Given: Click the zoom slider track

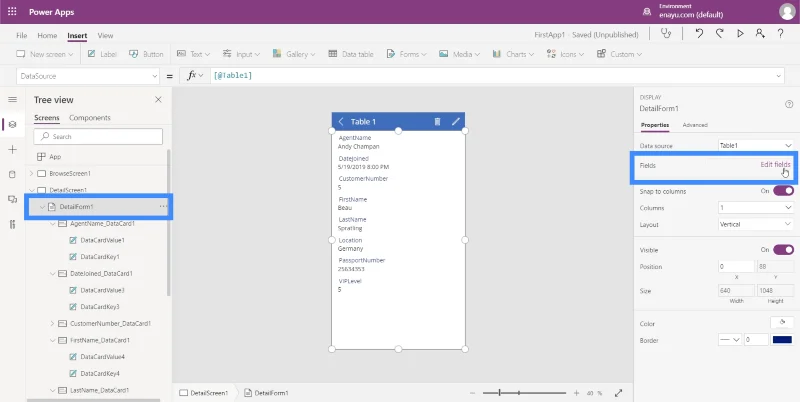Looking at the screenshot, I should coord(524,393).
